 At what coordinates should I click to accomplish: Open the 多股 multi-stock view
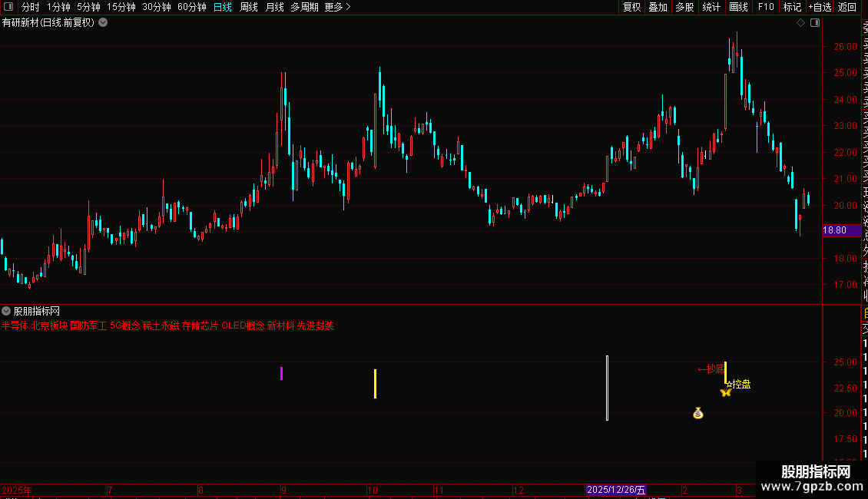[684, 7]
